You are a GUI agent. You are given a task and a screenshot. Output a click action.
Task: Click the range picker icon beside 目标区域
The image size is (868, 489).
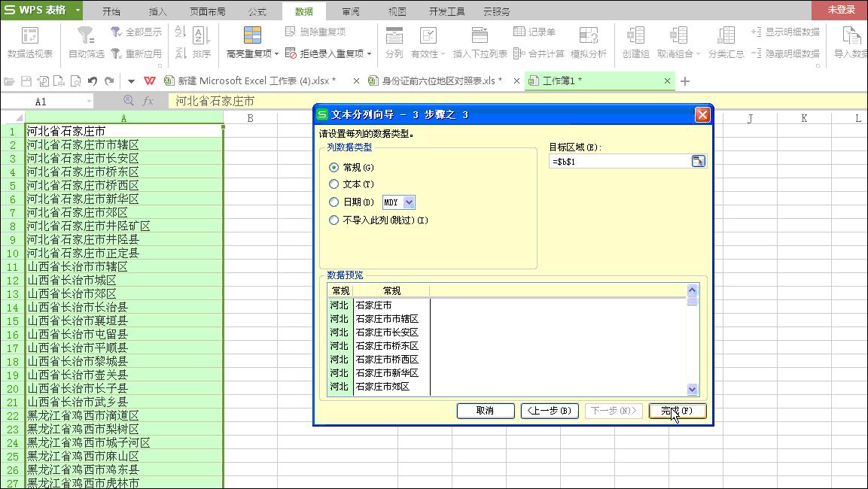[699, 160]
